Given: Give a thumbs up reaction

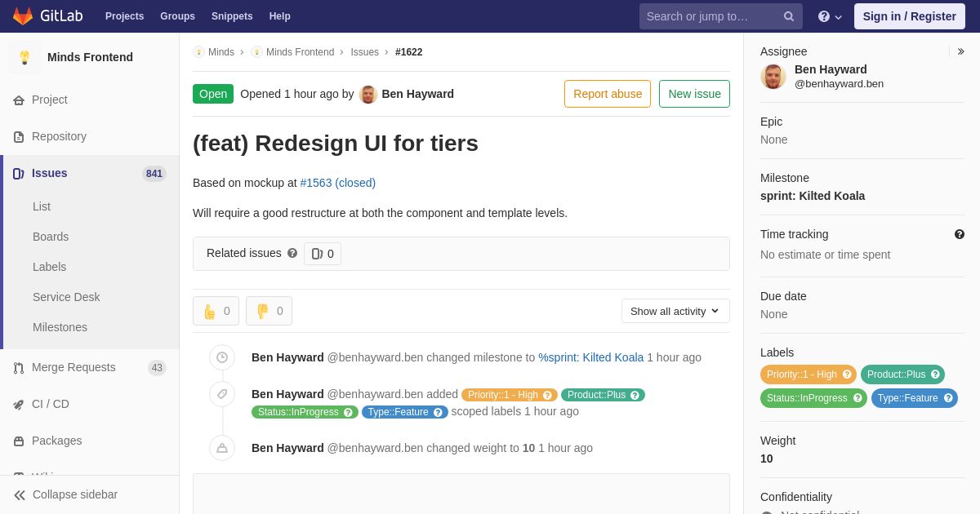Looking at the screenshot, I should [x=216, y=311].
